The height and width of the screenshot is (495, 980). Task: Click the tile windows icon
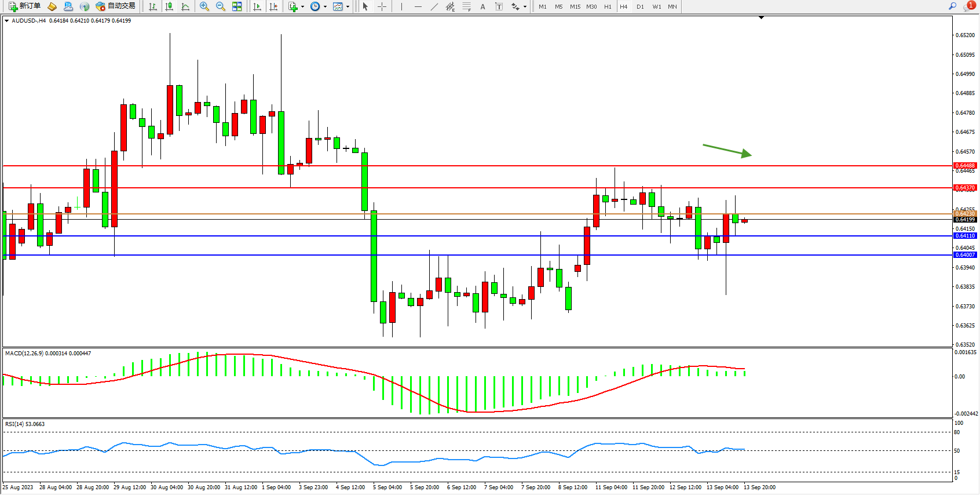click(237, 6)
